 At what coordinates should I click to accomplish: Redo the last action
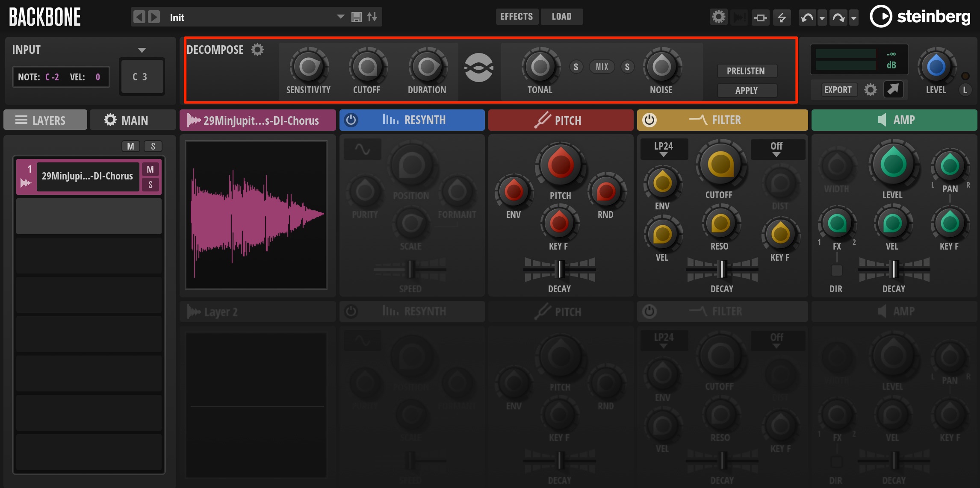pos(838,18)
